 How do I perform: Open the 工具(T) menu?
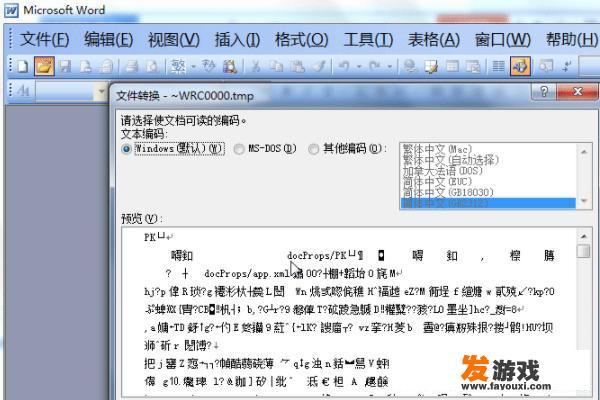[x=368, y=39]
